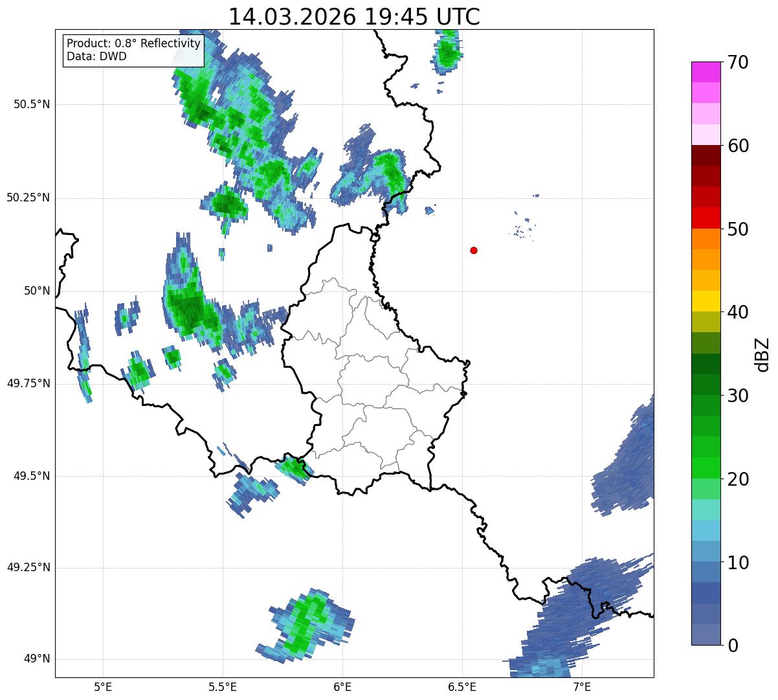Click the 'Product: 0.8° Reflectivity' text

pos(133,43)
